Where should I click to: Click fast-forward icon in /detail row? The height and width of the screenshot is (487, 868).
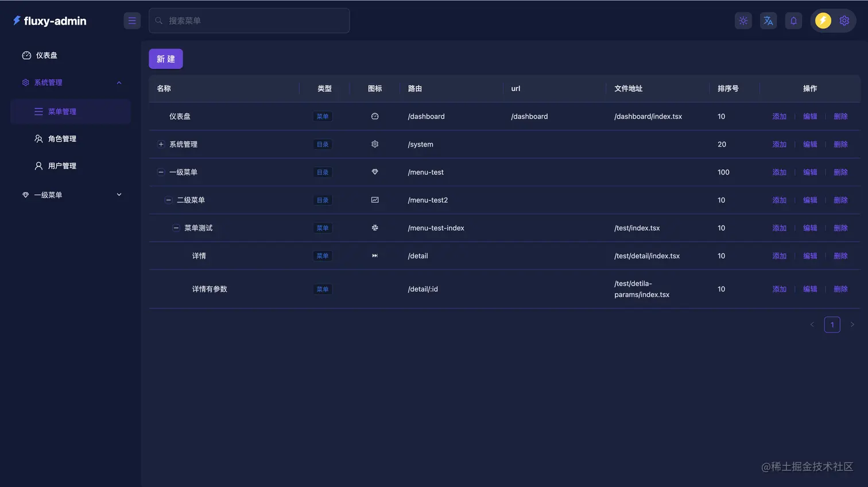point(375,256)
